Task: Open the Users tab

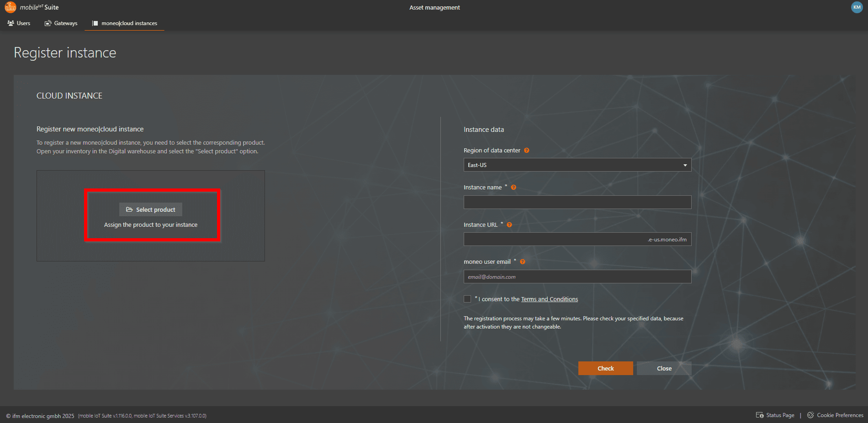Action: point(19,23)
